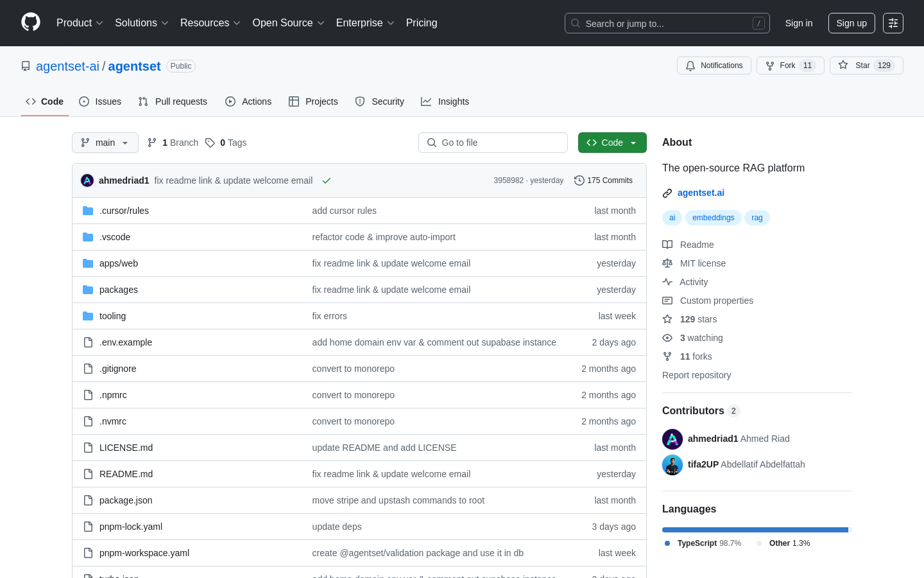
Task: Click the Other language gray dot
Action: tap(759, 543)
